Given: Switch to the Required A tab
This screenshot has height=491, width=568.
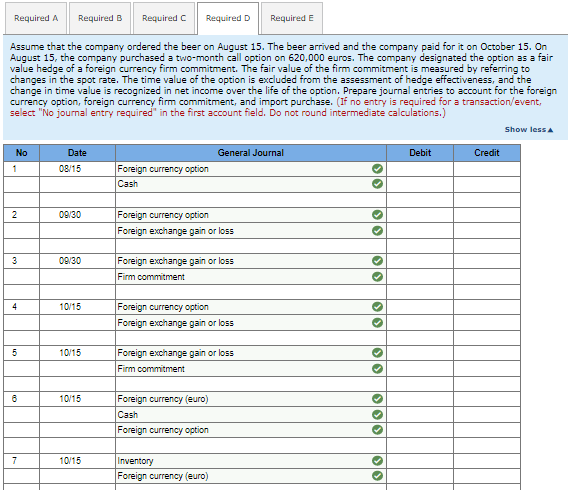Looking at the screenshot, I should (36, 18).
